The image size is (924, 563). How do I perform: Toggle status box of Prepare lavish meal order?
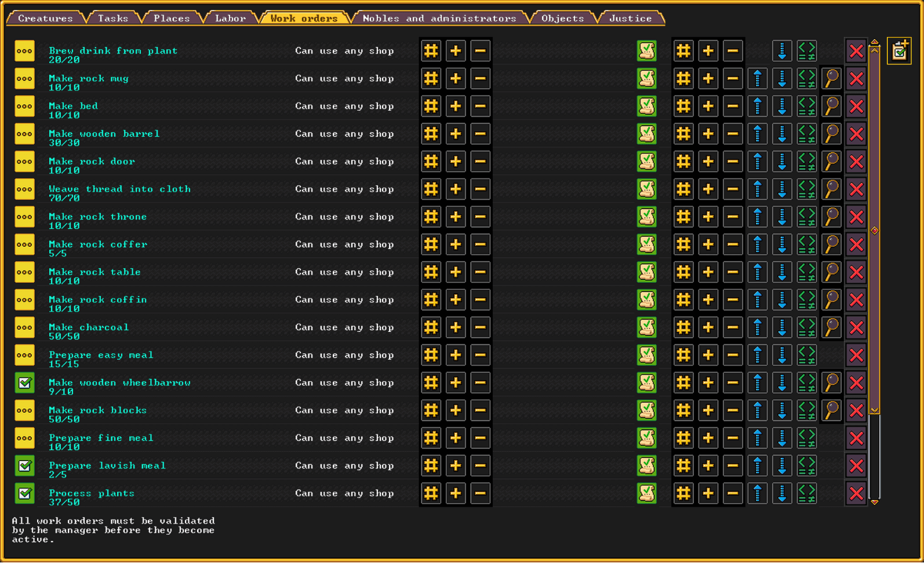pyautogui.click(x=24, y=466)
